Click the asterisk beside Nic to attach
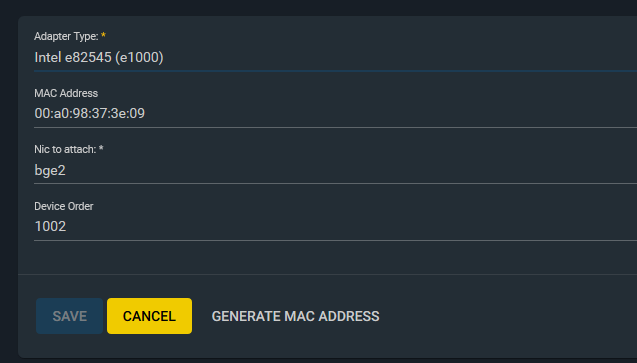The width and height of the screenshot is (637, 363). pyautogui.click(x=101, y=148)
